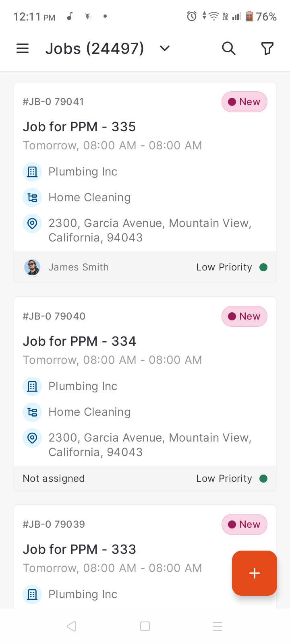This screenshot has width=290, height=644.
Task: Tap the Not assigned label on job 334
Action: pyautogui.click(x=54, y=479)
